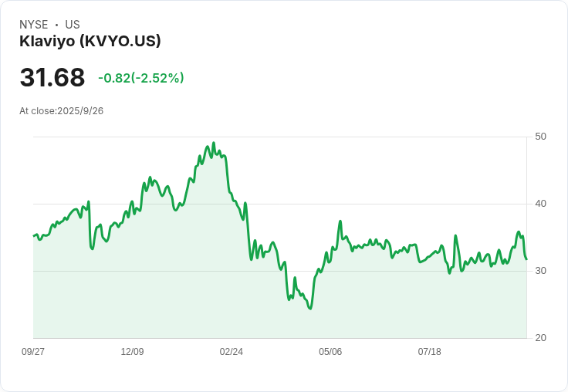Click the NYSE exchange label
568x392 pixels.
tap(34, 25)
